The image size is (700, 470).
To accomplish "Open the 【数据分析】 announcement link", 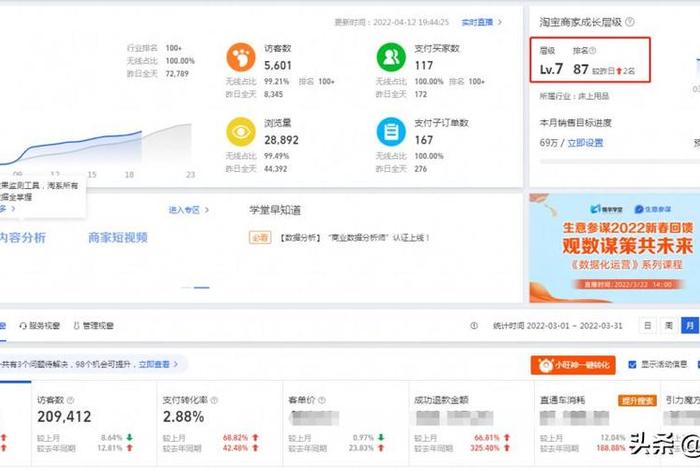I will pyautogui.click(x=354, y=238).
